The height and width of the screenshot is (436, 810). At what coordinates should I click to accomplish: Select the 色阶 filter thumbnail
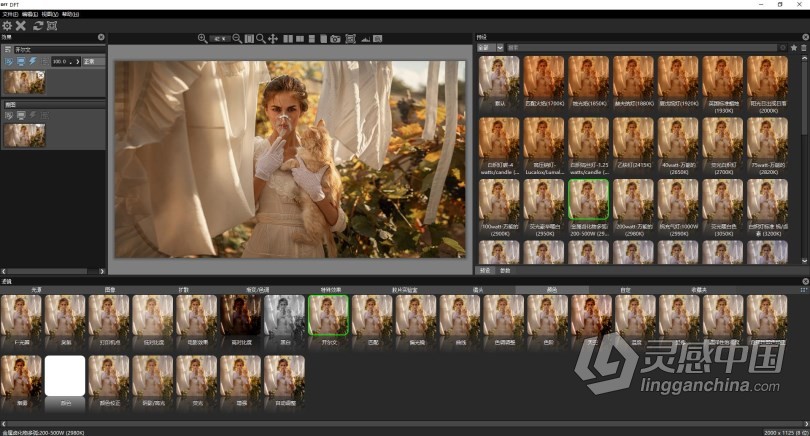[548, 316]
